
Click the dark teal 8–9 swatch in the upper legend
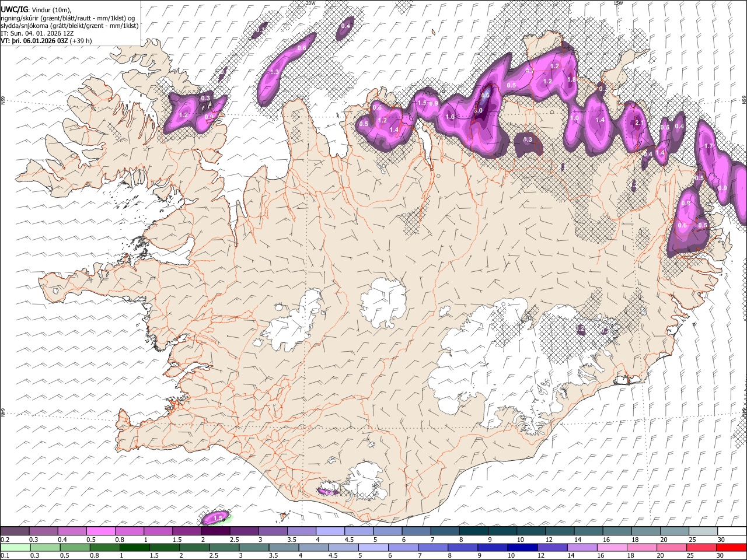point(473,531)
